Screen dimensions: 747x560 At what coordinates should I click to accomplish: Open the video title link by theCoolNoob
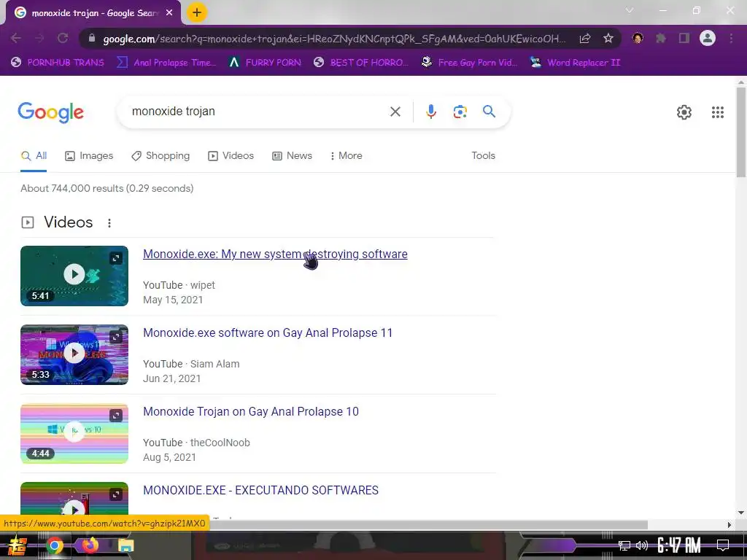point(251,412)
